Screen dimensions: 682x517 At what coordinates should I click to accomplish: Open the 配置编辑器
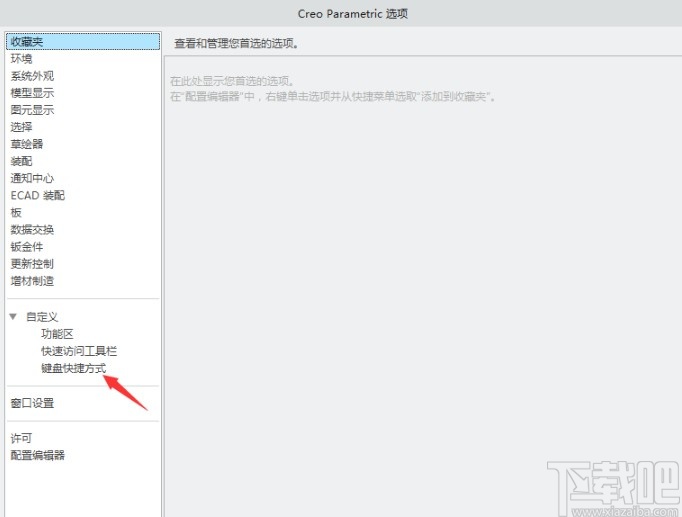point(37,455)
